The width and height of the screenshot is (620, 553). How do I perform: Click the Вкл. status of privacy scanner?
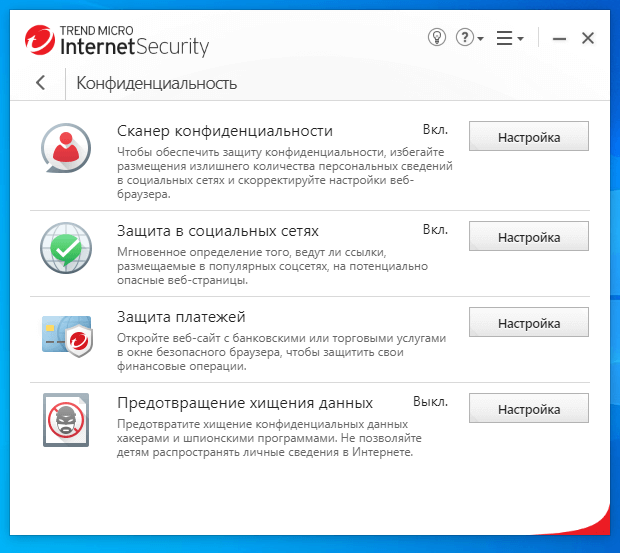click(435, 130)
